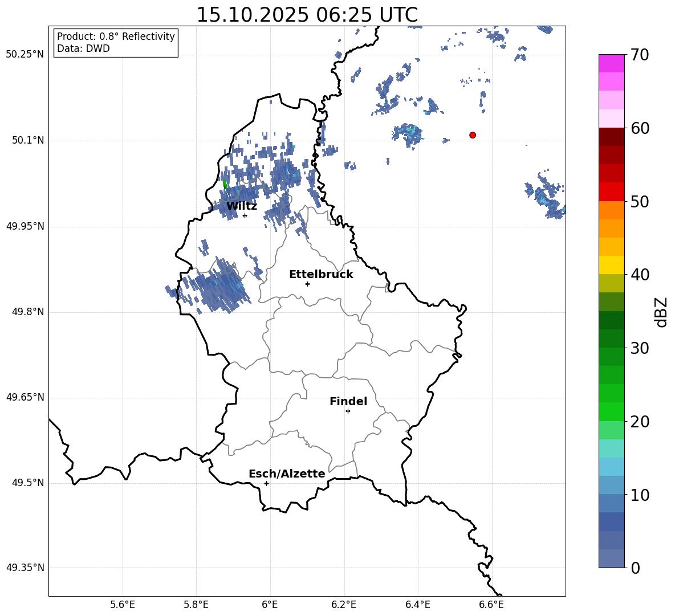Image resolution: width=675 pixels, height=616 pixels.
Task: Click the Esch/Alzette station cross marker
Action: (266, 483)
